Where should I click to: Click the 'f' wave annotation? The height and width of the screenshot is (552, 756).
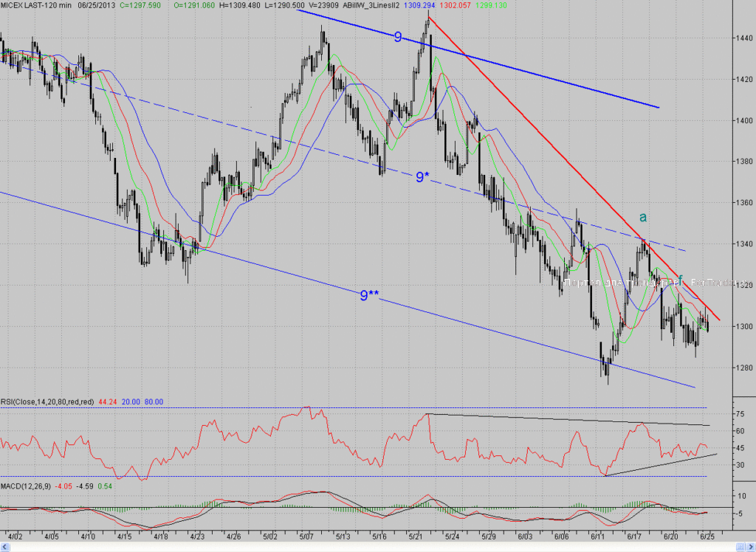[680, 280]
